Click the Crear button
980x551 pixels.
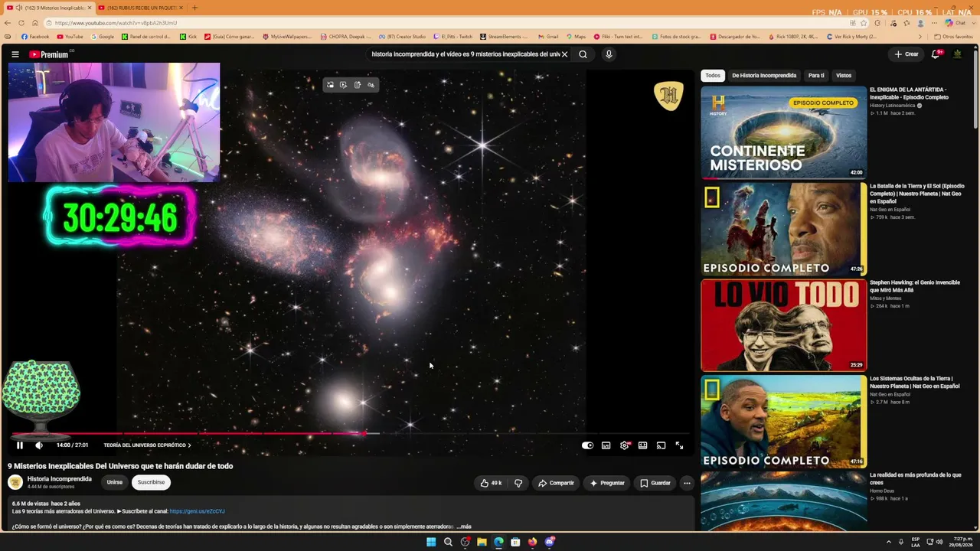[x=906, y=54]
